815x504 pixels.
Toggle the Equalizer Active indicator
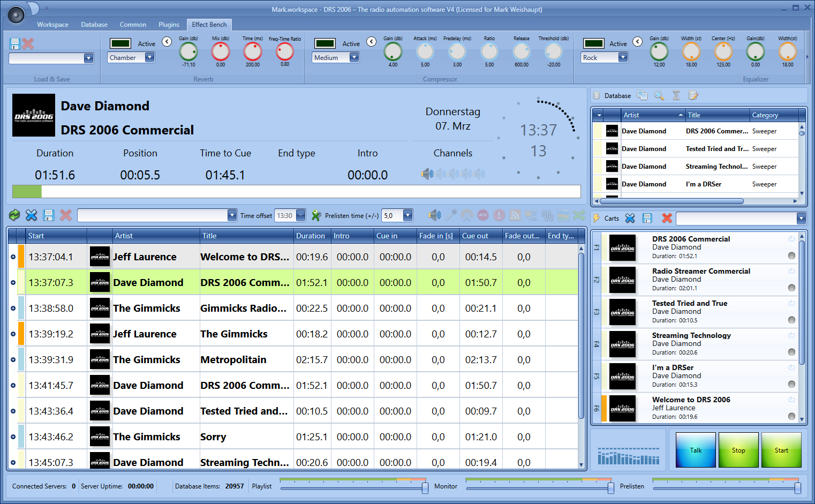pyautogui.click(x=593, y=44)
